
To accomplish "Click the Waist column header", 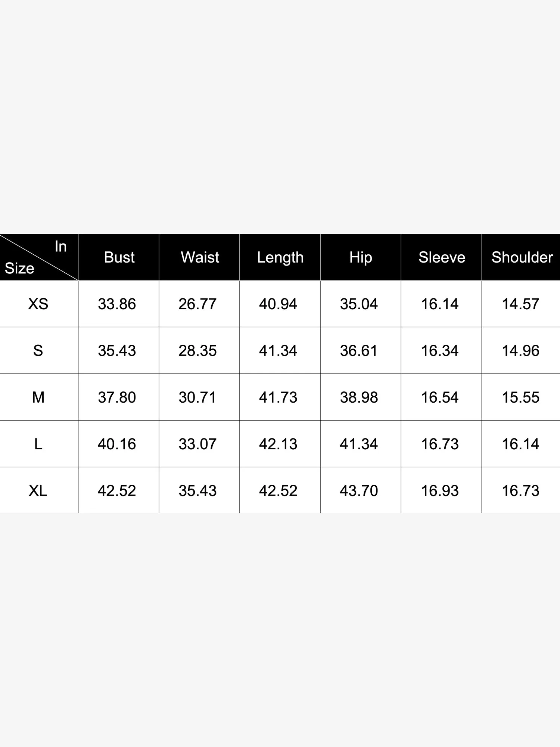I will pos(200,257).
